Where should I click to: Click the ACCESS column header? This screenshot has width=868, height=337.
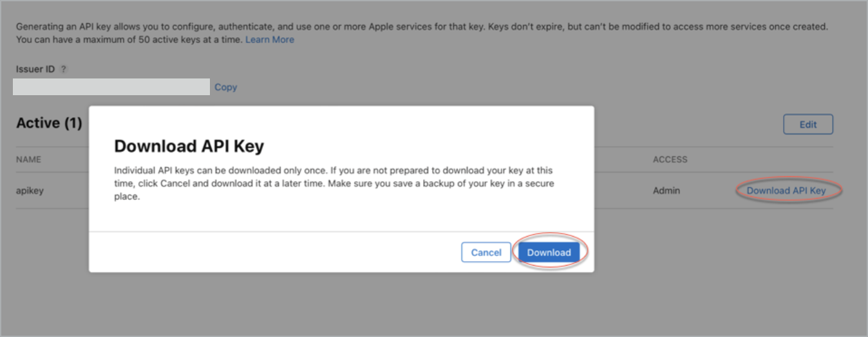click(670, 159)
